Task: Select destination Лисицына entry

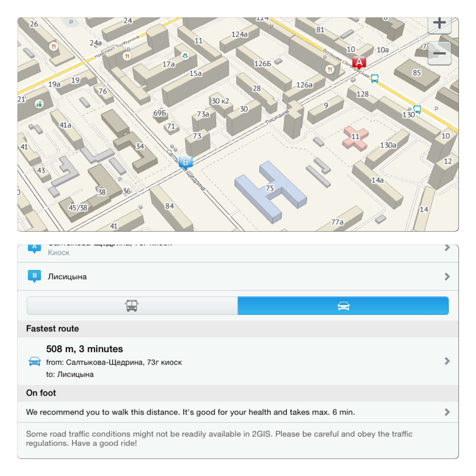Action: pyautogui.click(x=238, y=276)
